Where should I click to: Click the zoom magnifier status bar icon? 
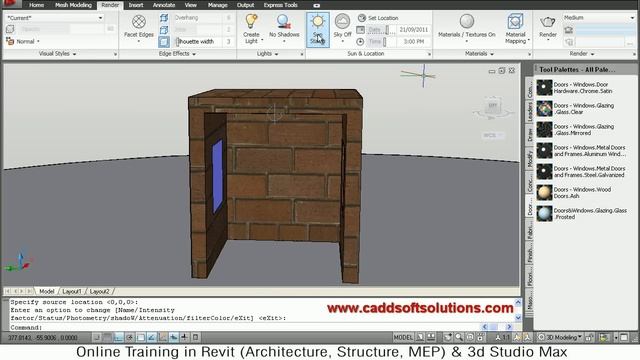pyautogui.click(x=459, y=338)
